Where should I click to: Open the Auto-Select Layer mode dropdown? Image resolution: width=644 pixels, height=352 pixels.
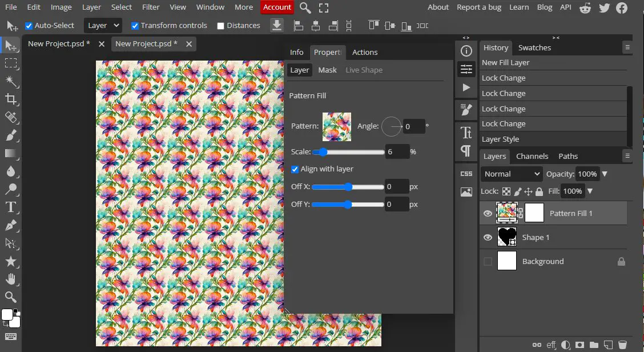coord(102,25)
